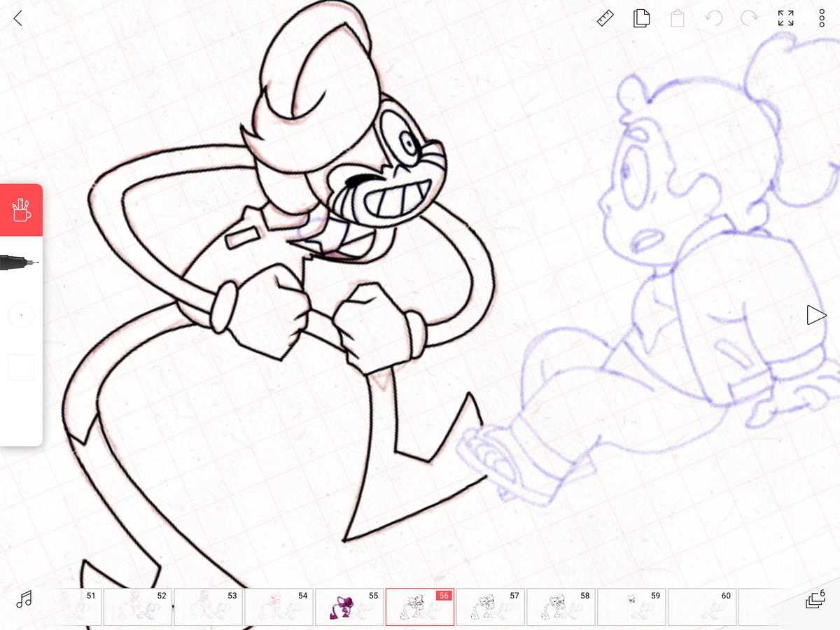
Task: Select frame 54 thumbnail
Action: click(x=279, y=606)
